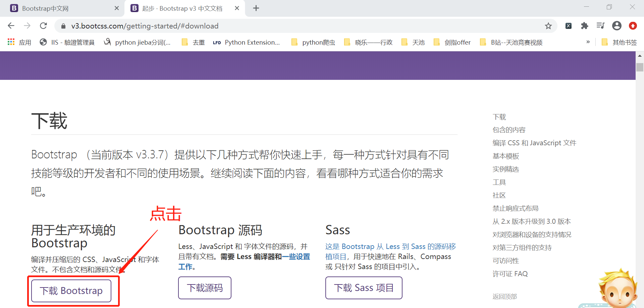The image size is (644, 308).
Task: Jump to 下载 in the sidebar nav
Action: click(x=499, y=117)
